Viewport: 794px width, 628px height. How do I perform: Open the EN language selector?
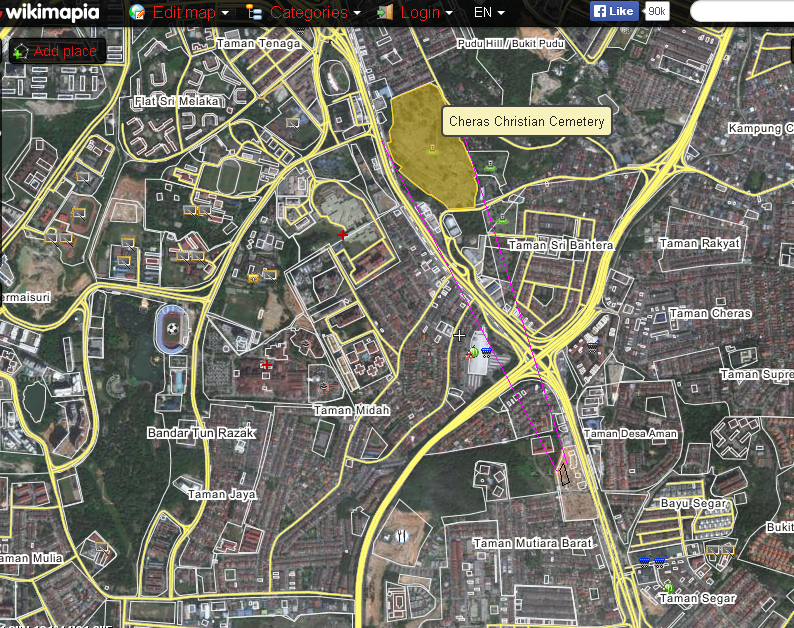click(489, 13)
